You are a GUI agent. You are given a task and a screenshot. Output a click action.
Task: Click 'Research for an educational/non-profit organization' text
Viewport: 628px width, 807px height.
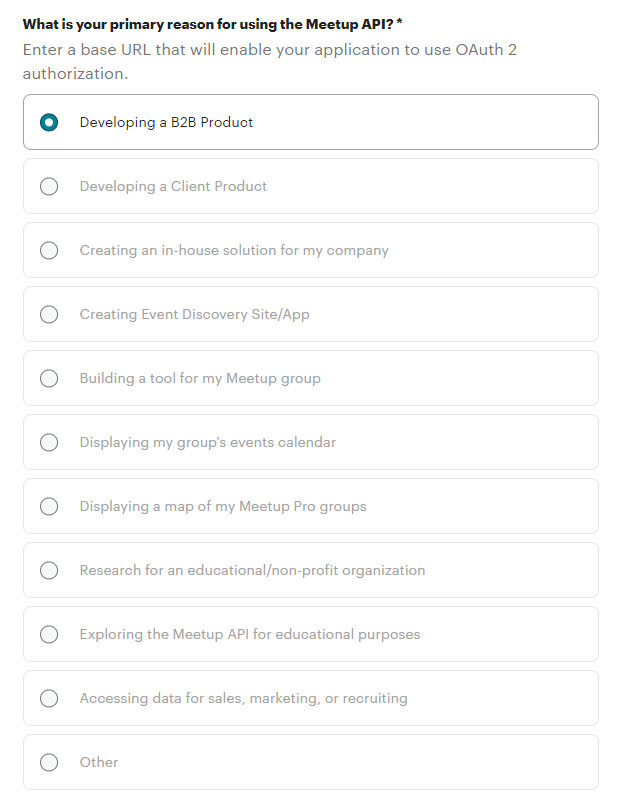[252, 570]
